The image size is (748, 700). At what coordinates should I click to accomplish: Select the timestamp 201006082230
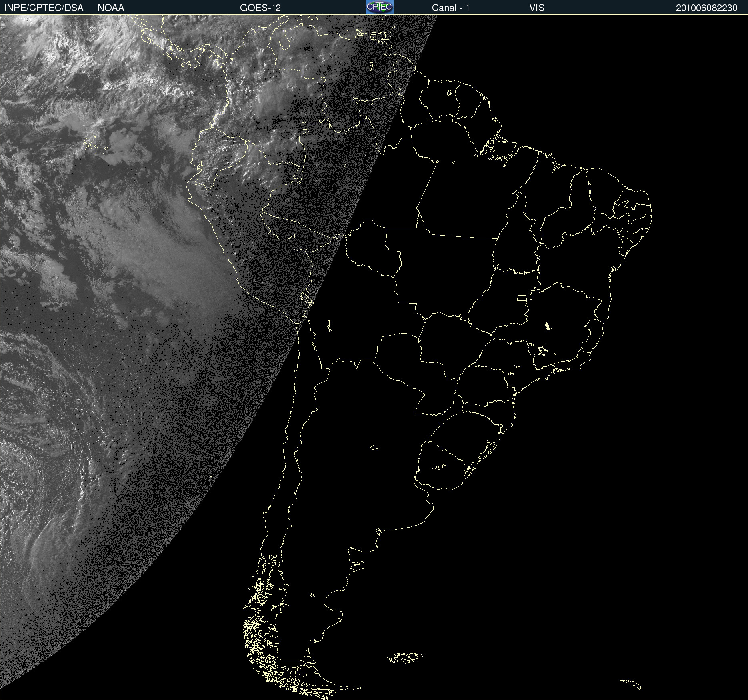(x=706, y=8)
